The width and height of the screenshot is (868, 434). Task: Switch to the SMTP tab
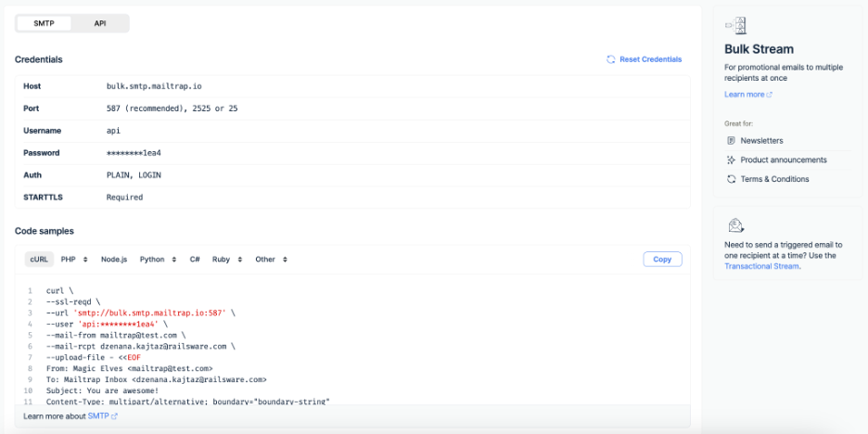pos(44,24)
